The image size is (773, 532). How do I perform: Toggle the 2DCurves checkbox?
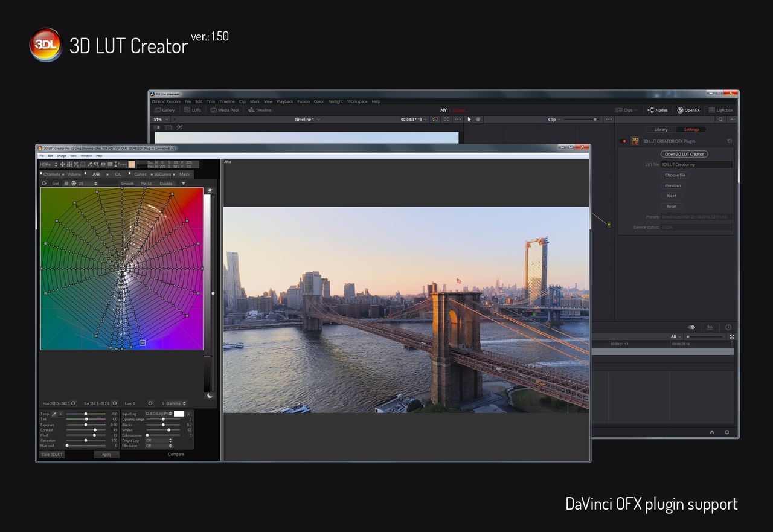pyautogui.click(x=152, y=175)
